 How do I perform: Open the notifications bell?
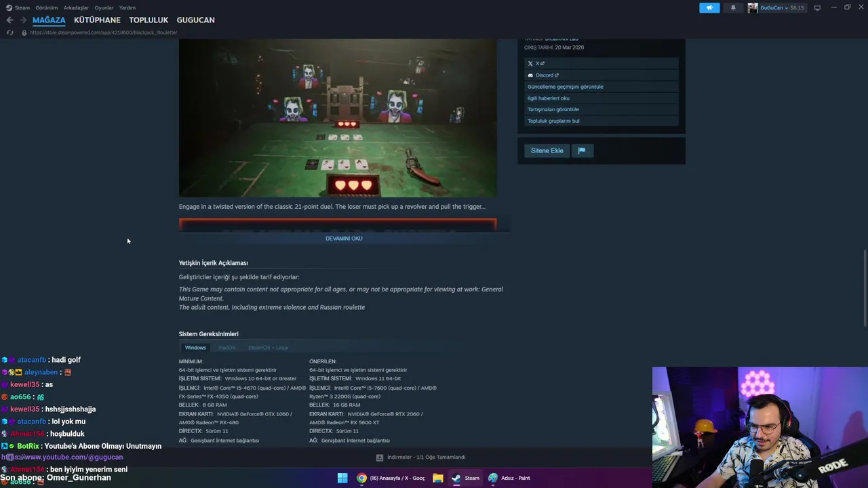tap(733, 7)
